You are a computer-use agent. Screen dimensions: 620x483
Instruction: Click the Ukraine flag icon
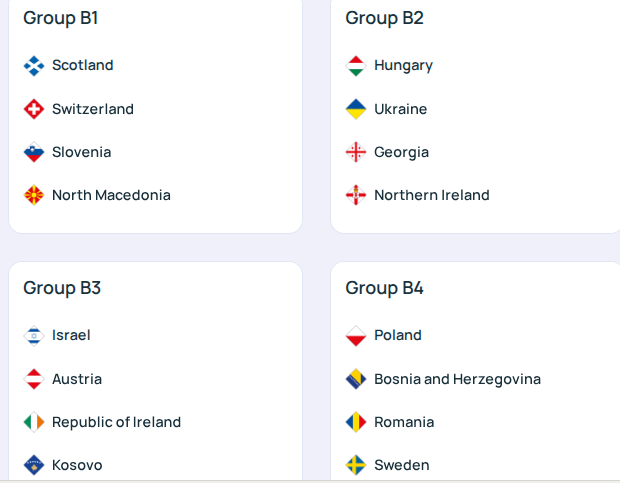coord(356,109)
